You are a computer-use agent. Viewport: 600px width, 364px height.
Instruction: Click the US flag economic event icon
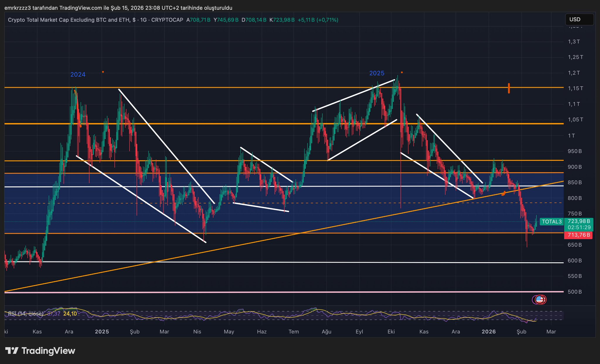click(539, 300)
